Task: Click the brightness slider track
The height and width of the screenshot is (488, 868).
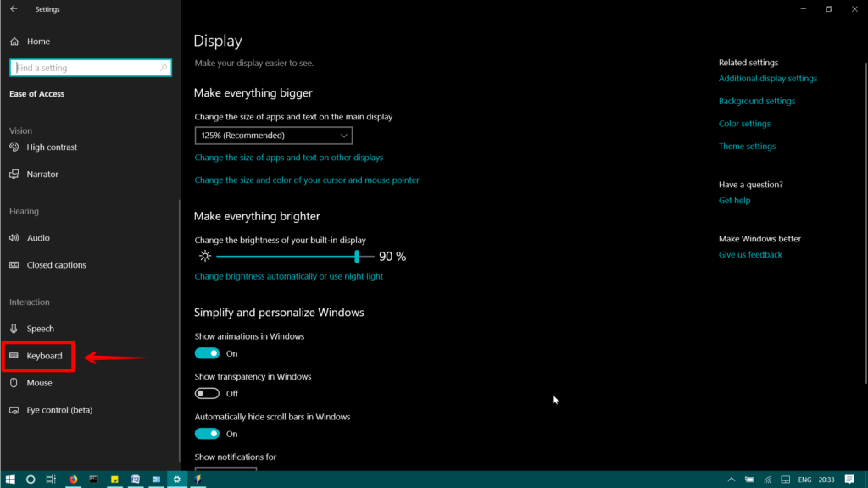Action: pyautogui.click(x=295, y=256)
